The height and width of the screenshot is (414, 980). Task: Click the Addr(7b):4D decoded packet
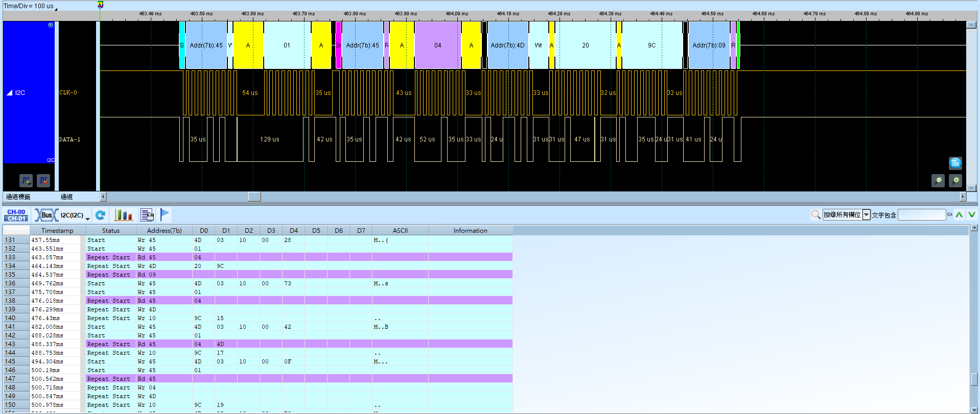tap(507, 45)
